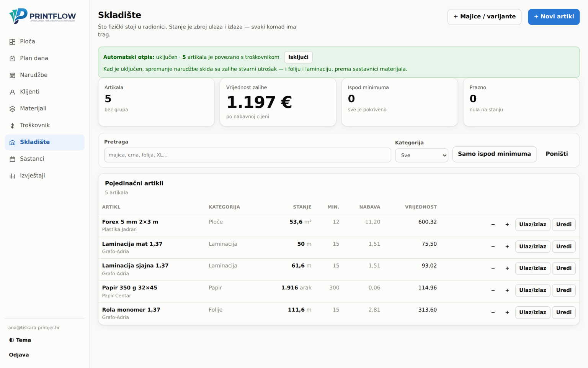588x368 pixels.
Task: Open the Kategorija dropdown
Action: click(x=421, y=155)
